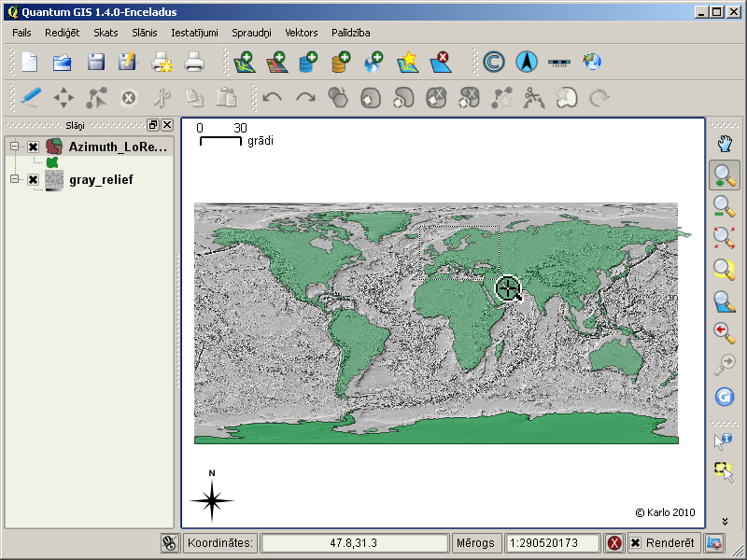This screenshot has width=747, height=560.
Task: Select the Azimuth_LoRe layer name
Action: (x=118, y=147)
